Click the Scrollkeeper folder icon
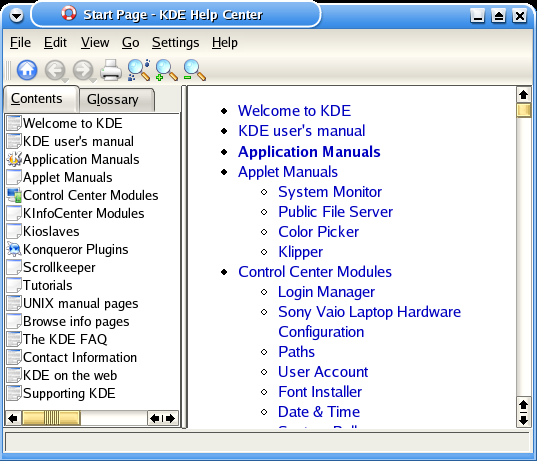Image resolution: width=537 pixels, height=461 pixels. click(14, 267)
